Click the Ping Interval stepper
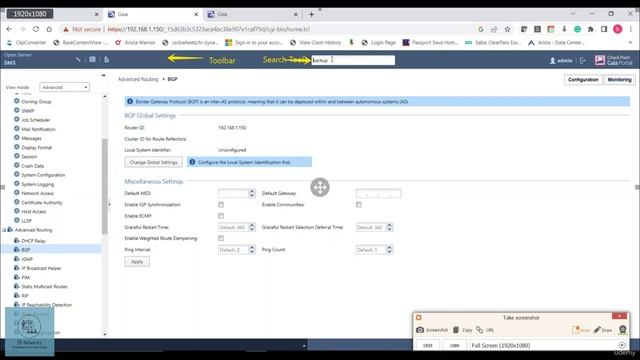Viewport: 640px width, 360px height. 252,250
